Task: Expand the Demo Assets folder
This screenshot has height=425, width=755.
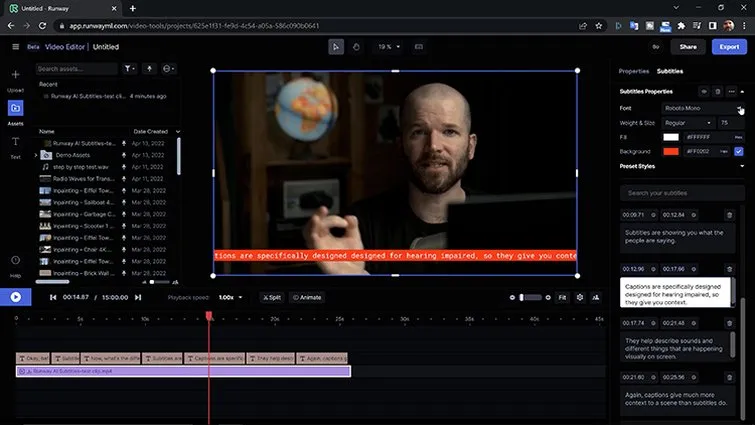Action: (x=36, y=155)
